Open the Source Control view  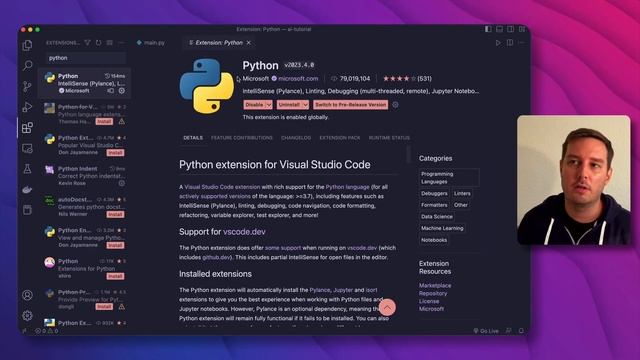click(x=27, y=86)
